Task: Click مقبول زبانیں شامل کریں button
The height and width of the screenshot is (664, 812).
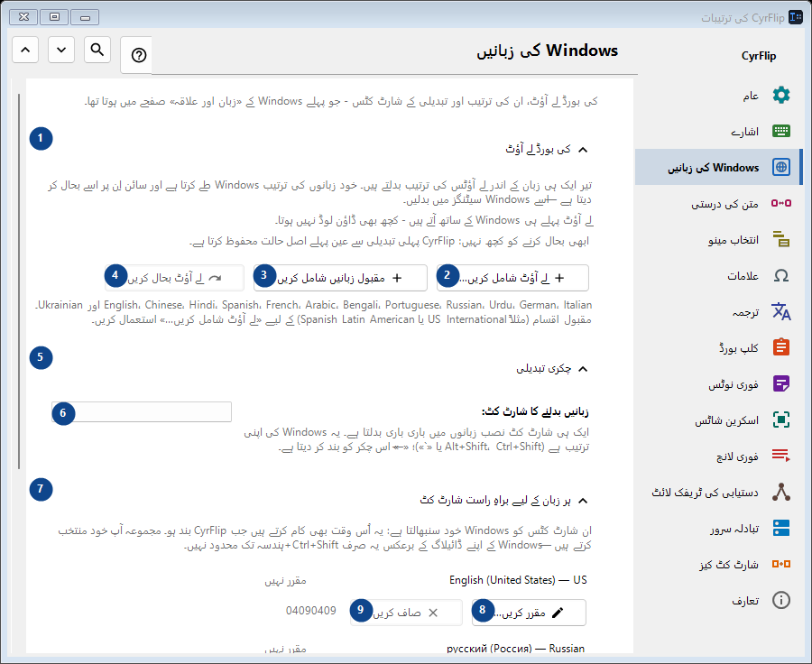Action: (x=340, y=278)
